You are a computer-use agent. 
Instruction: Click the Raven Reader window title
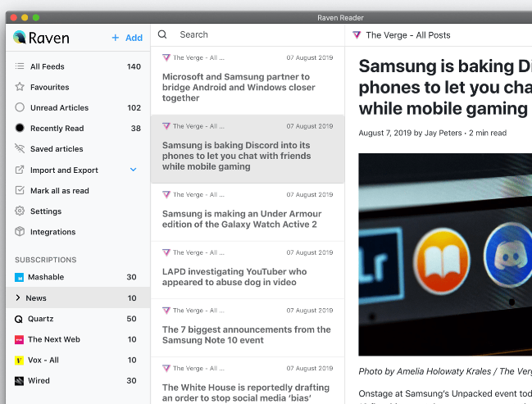[340, 18]
